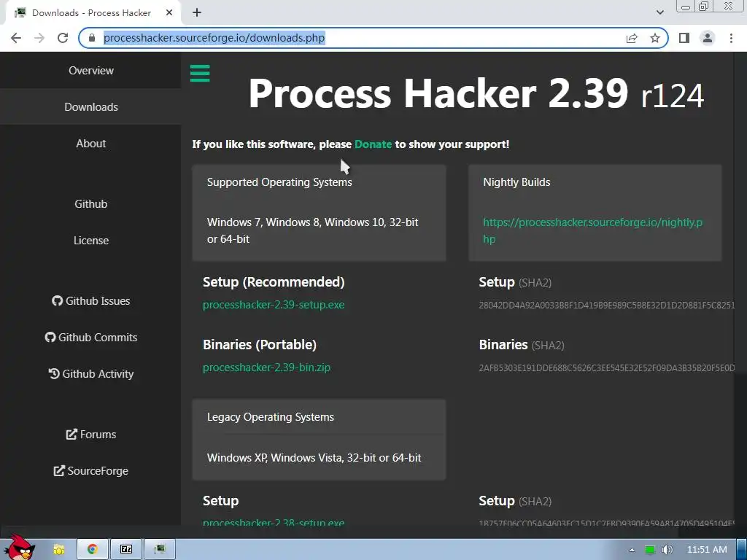The image size is (747, 560).
Task: Open the nightly builds URL link
Action: coord(592,230)
